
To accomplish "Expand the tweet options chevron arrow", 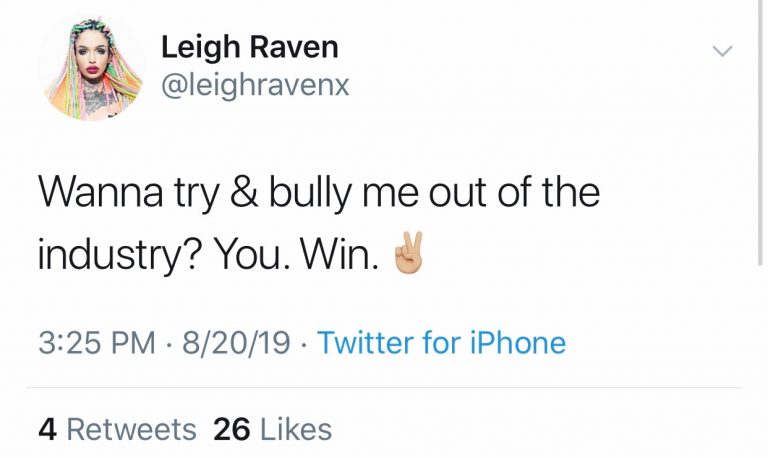I will (x=720, y=50).
